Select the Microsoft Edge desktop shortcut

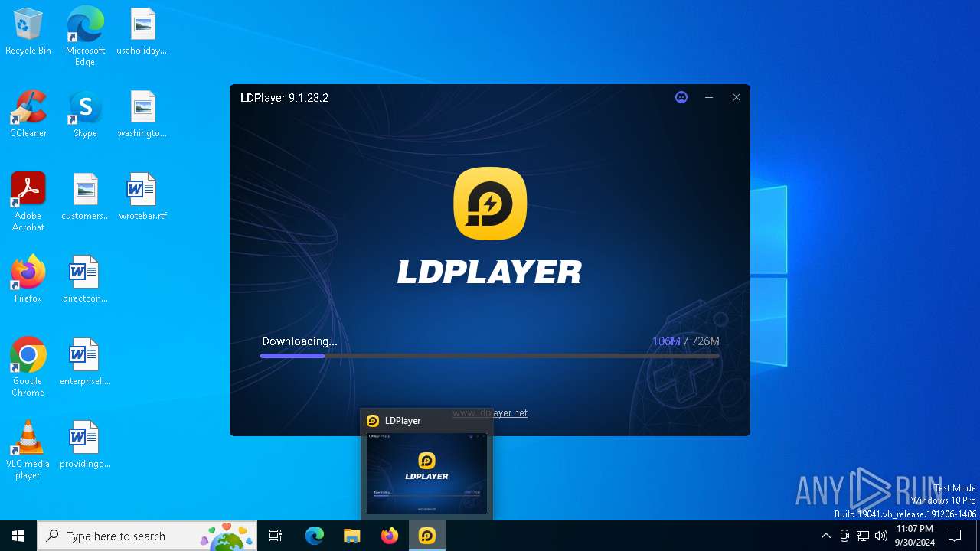(85, 37)
